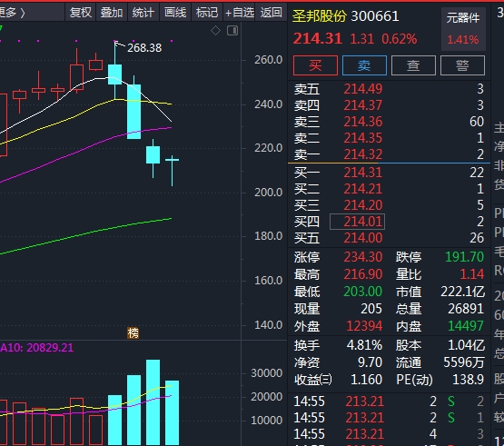This screenshot has width=504, height=446.
Task: Add stock via +自选 button
Action: coord(240,13)
